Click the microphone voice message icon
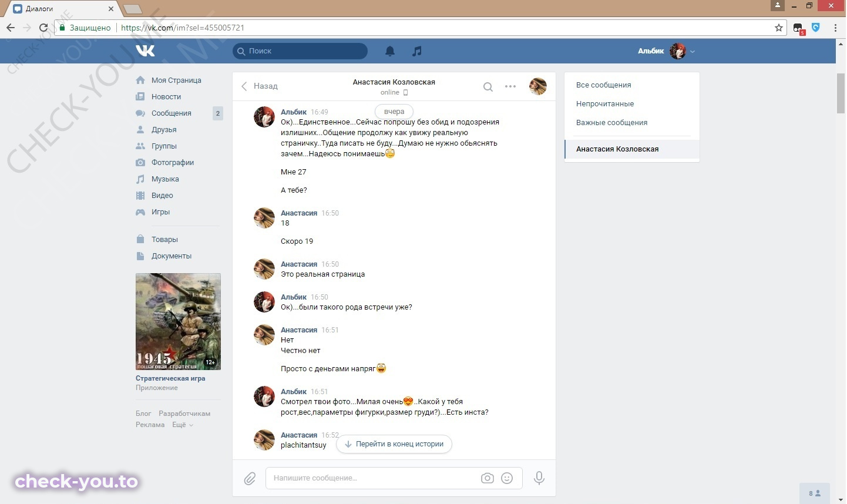 pyautogui.click(x=539, y=478)
